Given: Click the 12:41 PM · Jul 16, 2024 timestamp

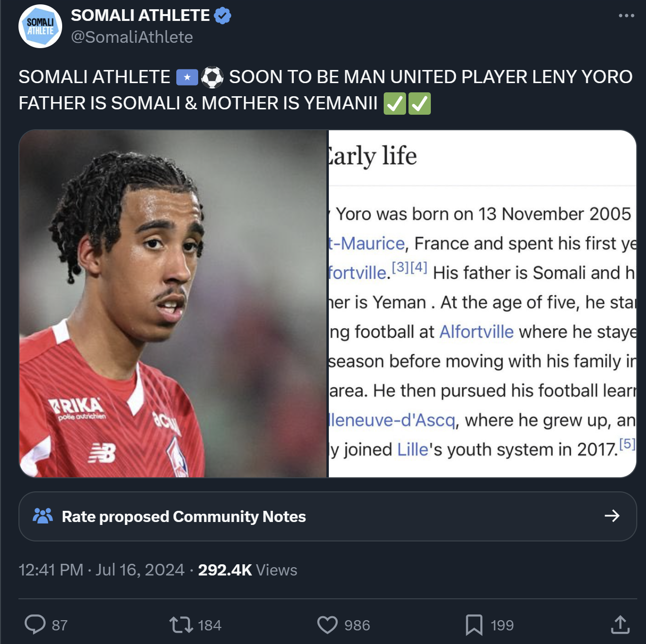Looking at the screenshot, I should tap(102, 570).
